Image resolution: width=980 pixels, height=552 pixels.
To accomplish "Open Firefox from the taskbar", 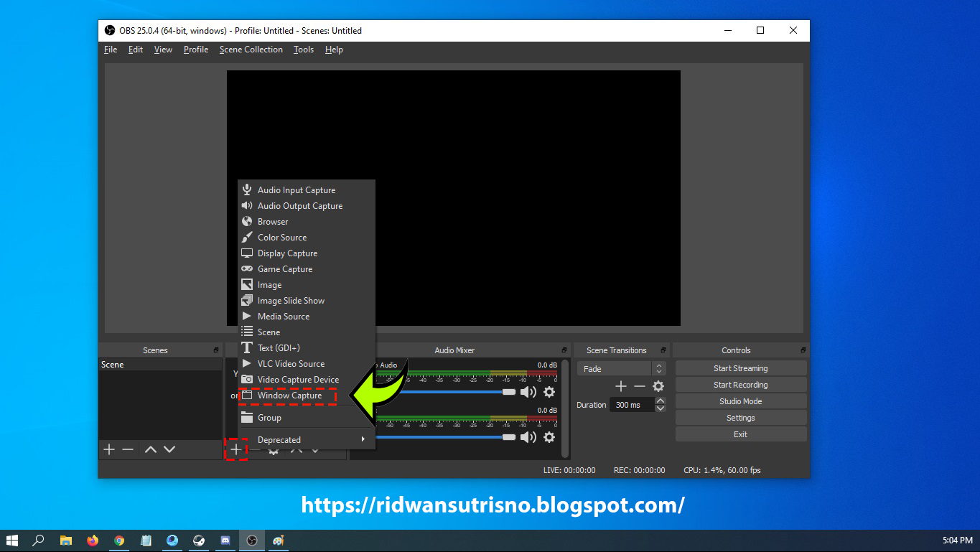I will click(93, 541).
